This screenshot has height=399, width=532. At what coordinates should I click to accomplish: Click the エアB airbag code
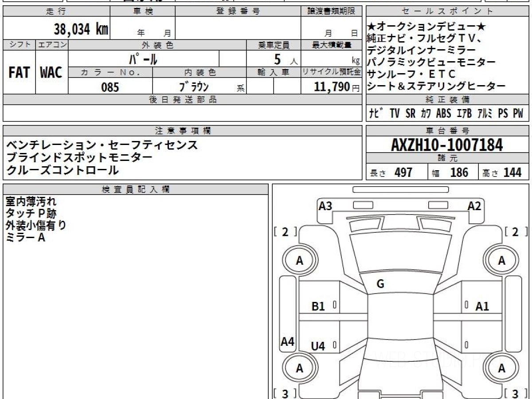464,113
